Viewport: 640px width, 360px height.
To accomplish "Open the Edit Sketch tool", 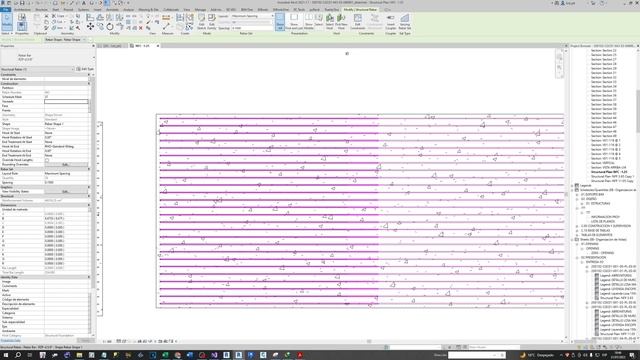I will [201, 22].
